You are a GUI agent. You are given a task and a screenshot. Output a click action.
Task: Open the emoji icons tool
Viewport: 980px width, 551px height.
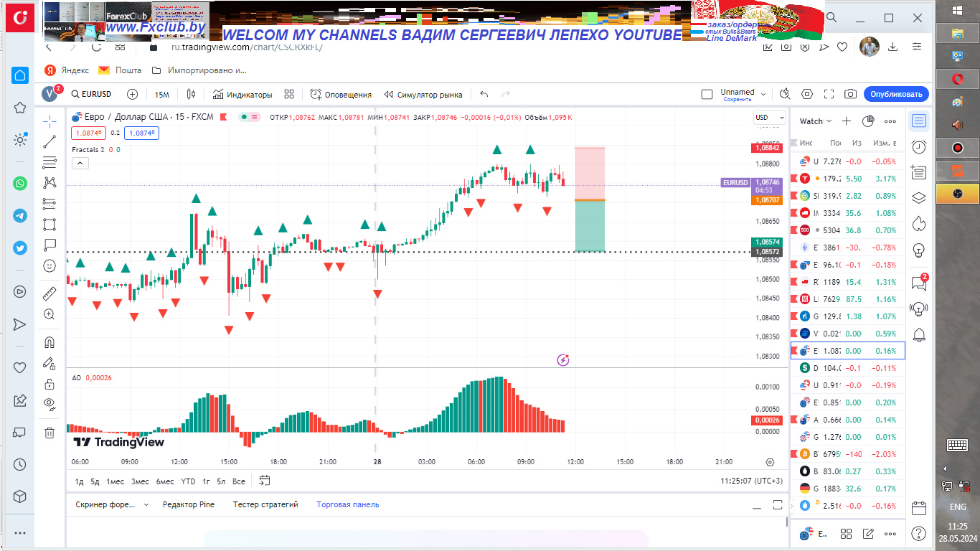click(50, 265)
